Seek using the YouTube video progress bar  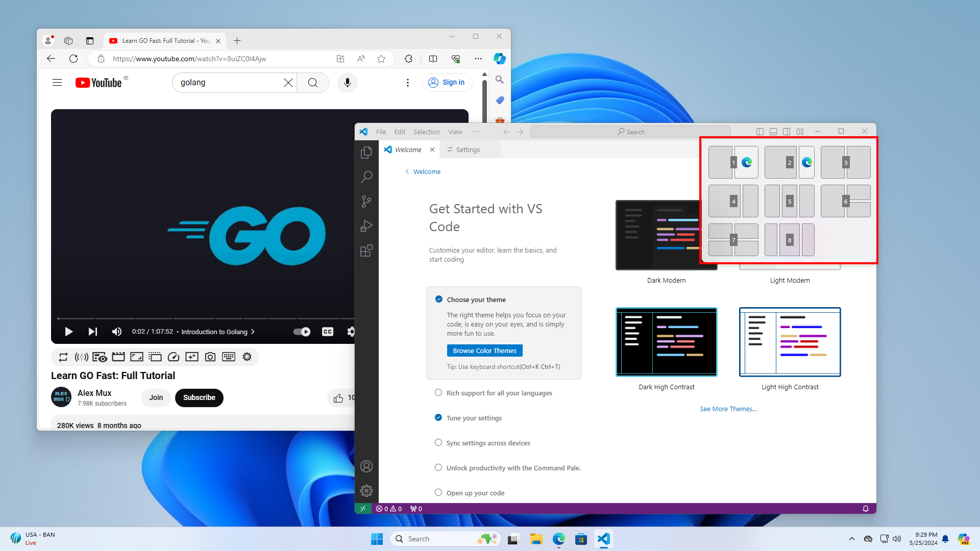205,318
